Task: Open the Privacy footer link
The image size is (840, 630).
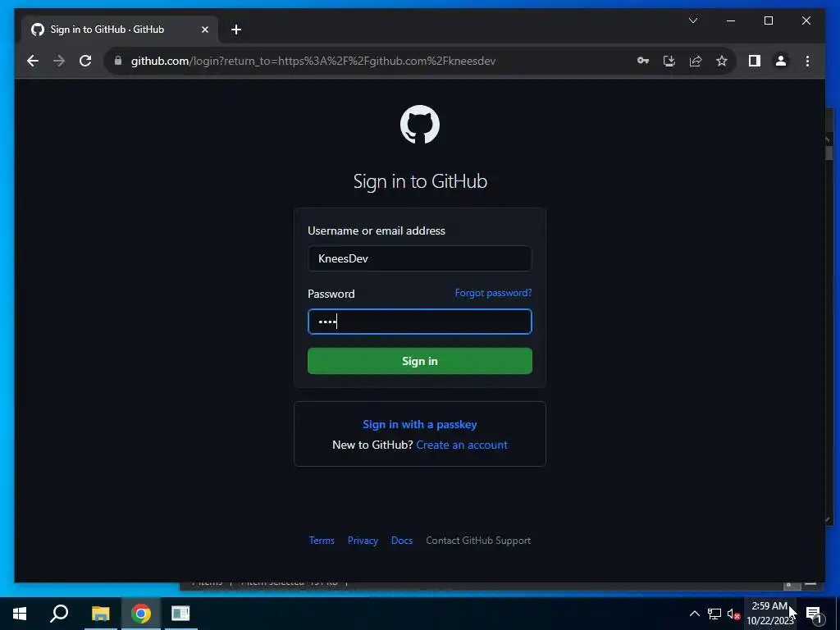Action: click(363, 541)
